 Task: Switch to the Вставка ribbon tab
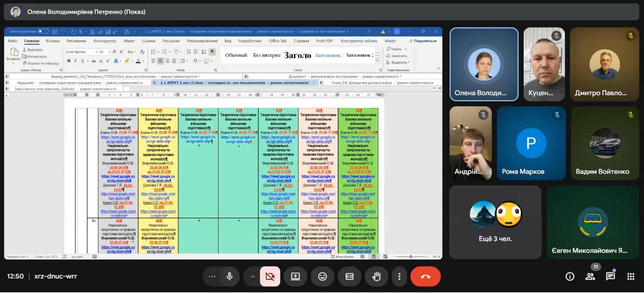point(52,41)
